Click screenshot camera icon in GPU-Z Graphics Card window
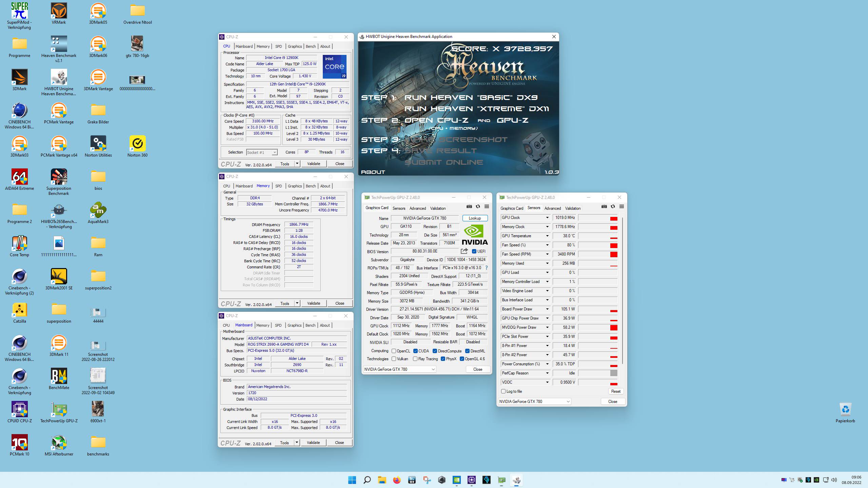Image resolution: width=868 pixels, height=488 pixels. (469, 206)
